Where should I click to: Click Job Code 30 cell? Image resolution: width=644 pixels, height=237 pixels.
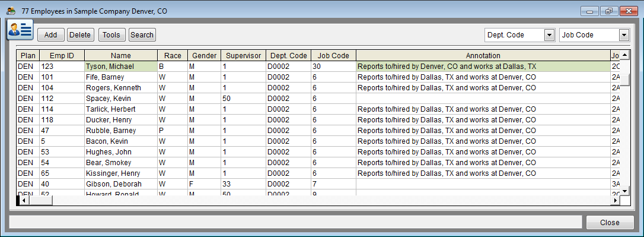point(333,67)
